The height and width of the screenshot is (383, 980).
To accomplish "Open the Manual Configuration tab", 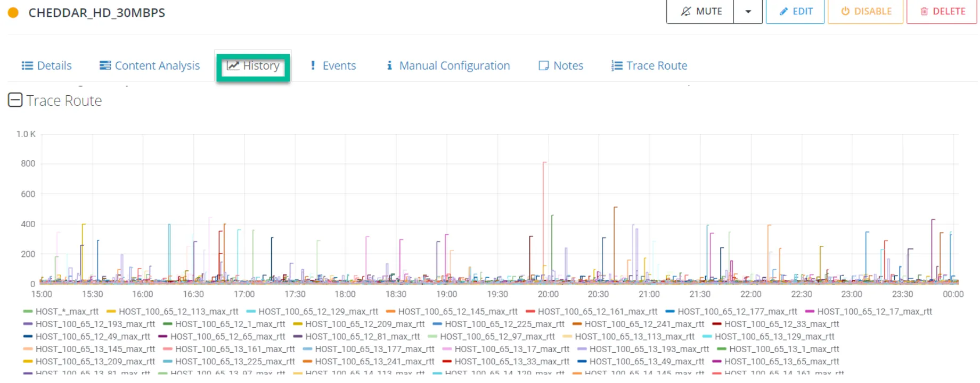I will [448, 65].
